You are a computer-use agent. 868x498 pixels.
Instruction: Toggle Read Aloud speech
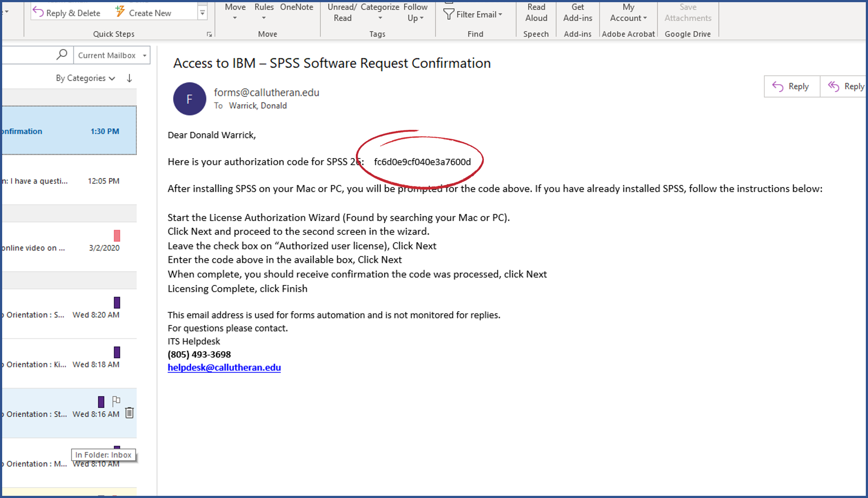(536, 13)
